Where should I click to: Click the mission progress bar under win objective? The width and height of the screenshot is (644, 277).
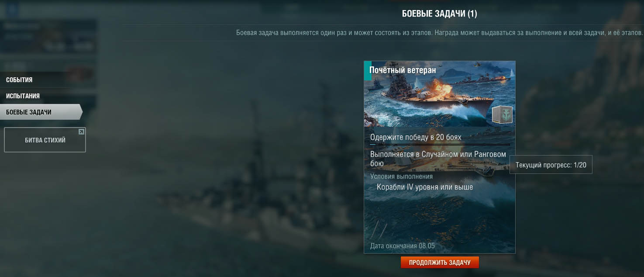440,144
